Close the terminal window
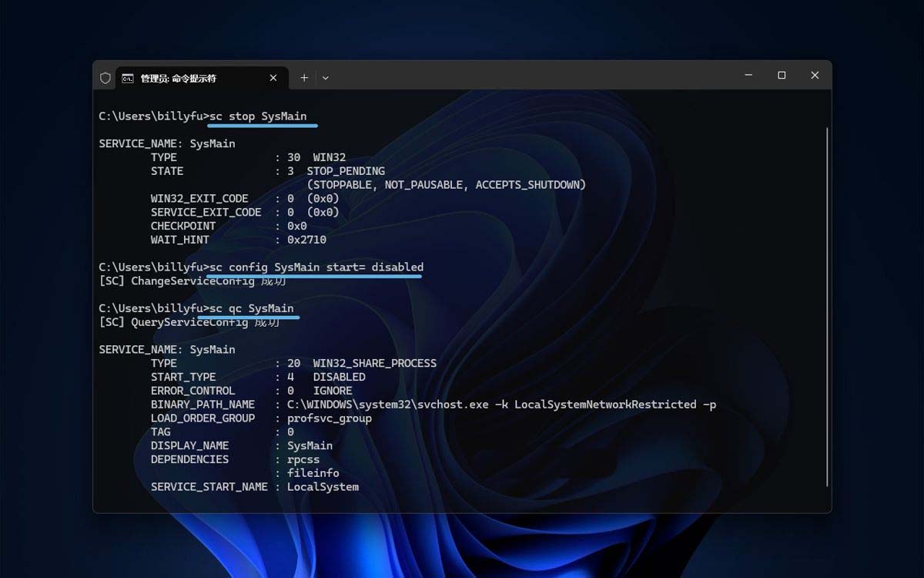This screenshot has width=924, height=578. pos(815,76)
